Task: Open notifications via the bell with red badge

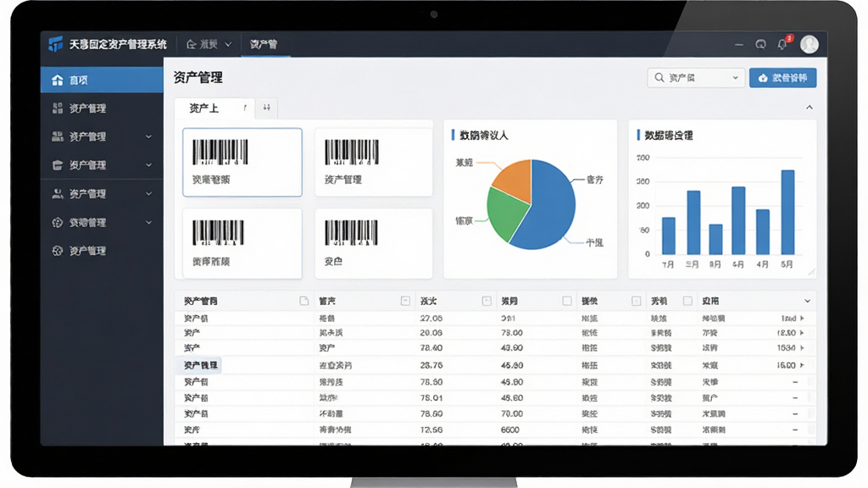Action: tap(782, 44)
